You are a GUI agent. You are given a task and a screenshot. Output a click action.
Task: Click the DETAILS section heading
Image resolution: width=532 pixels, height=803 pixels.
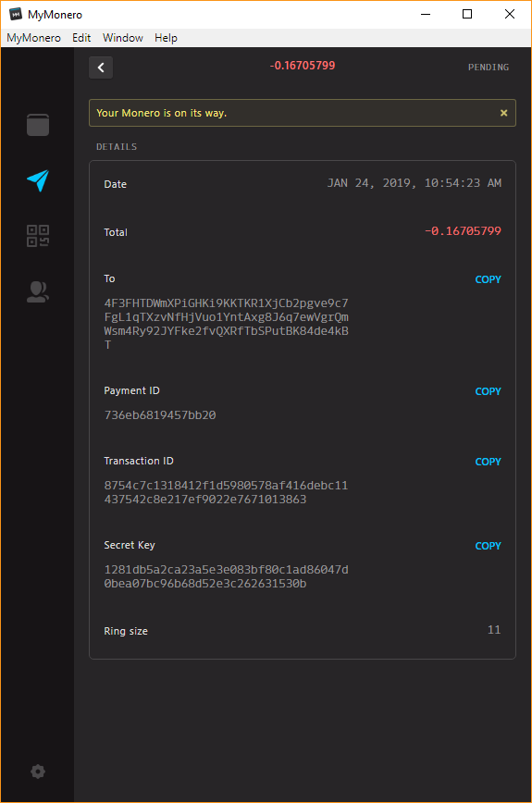tap(117, 147)
